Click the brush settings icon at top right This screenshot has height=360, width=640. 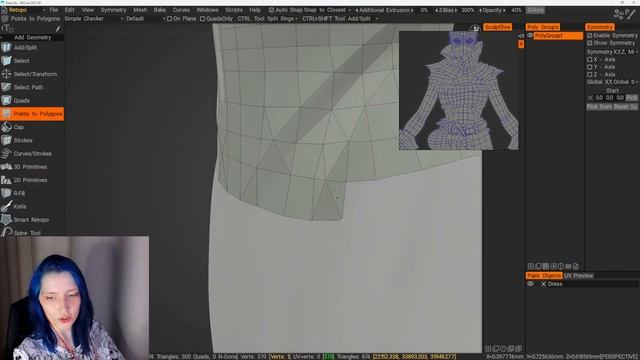pyautogui.click(x=625, y=14)
